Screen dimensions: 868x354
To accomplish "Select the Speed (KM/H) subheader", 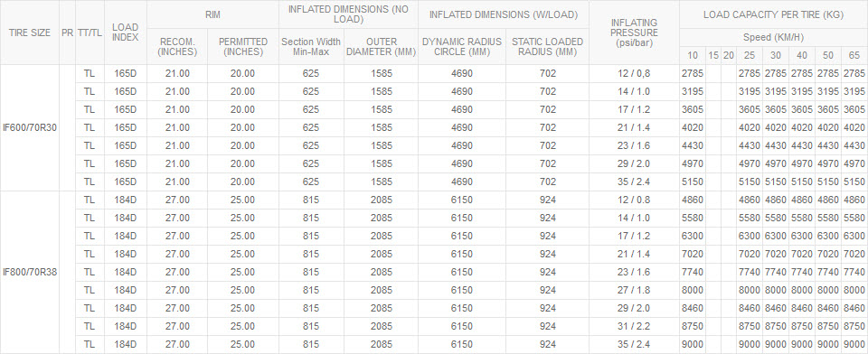I will coord(773,38).
